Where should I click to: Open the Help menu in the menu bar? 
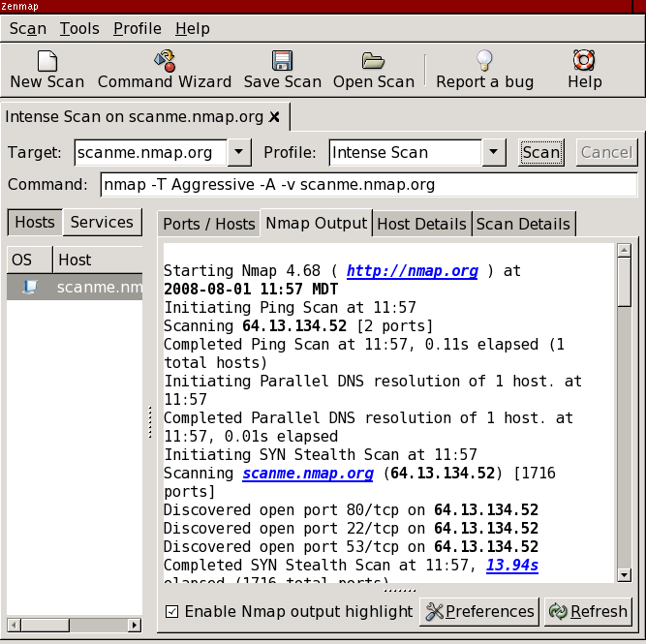coord(193,29)
